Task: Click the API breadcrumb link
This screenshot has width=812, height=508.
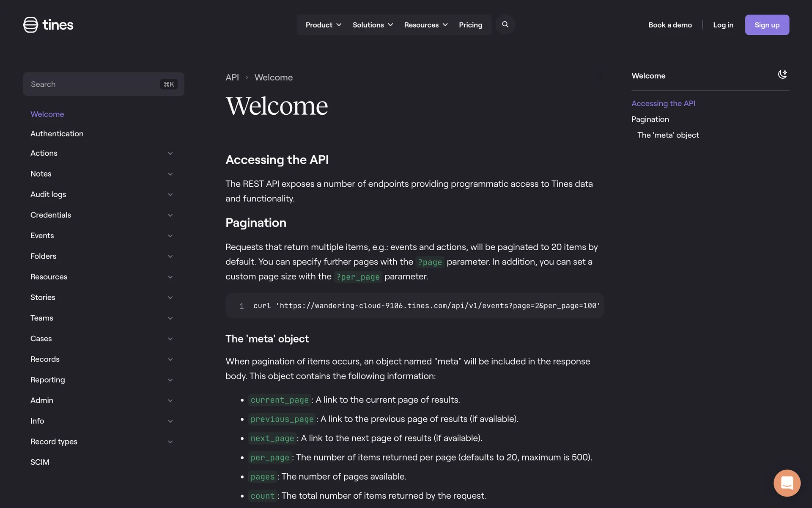Action: tap(232, 77)
